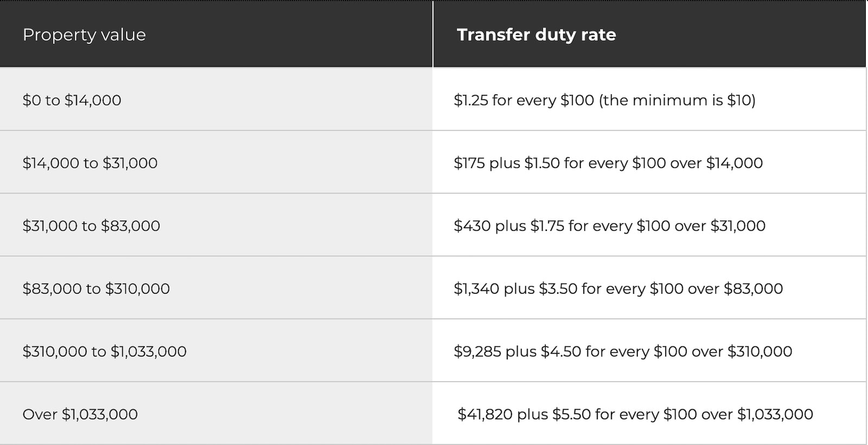Click the $41,820 plus $5.50 rate cell
Screen dimensions: 868x445
tap(649, 414)
